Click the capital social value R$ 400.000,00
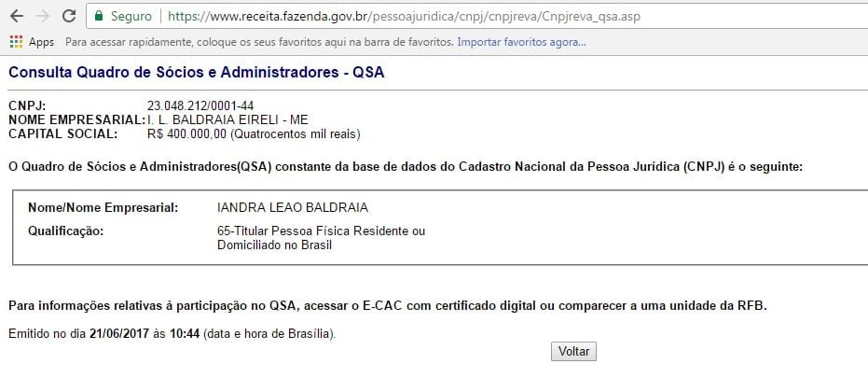This screenshot has width=868, height=392. [186, 134]
